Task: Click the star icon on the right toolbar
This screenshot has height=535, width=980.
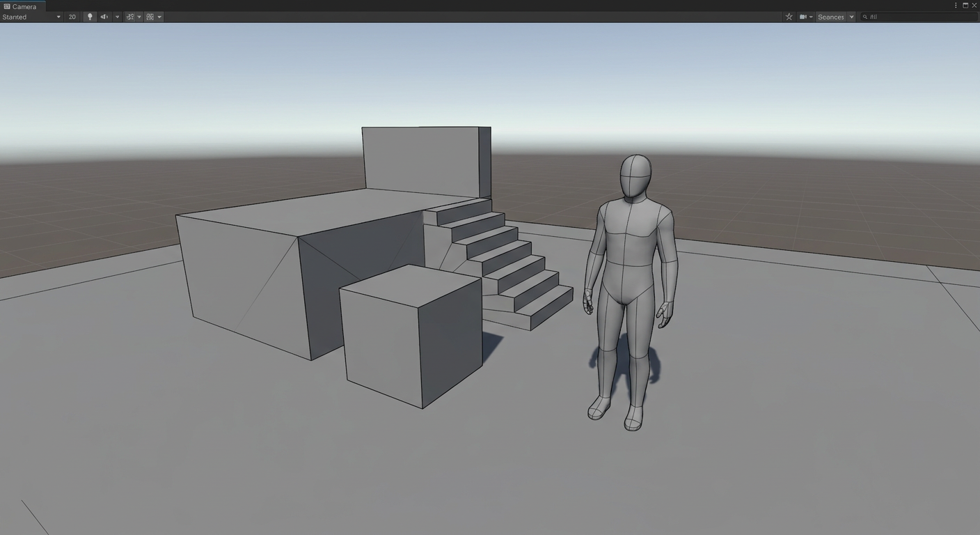Action: (789, 17)
